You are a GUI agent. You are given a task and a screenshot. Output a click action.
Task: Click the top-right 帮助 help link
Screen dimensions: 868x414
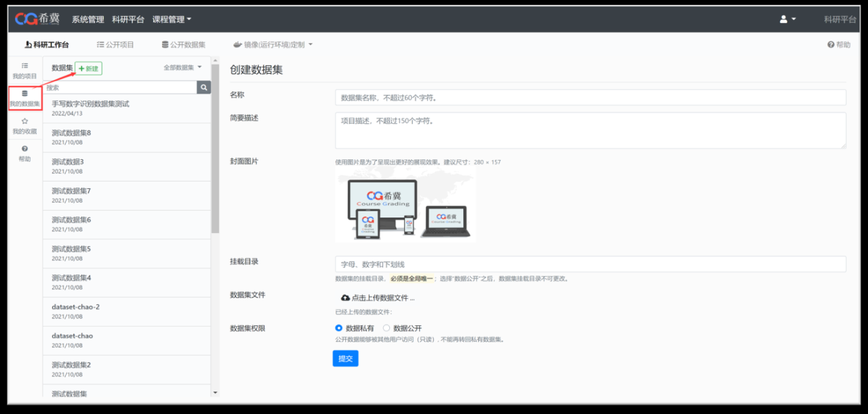838,45
